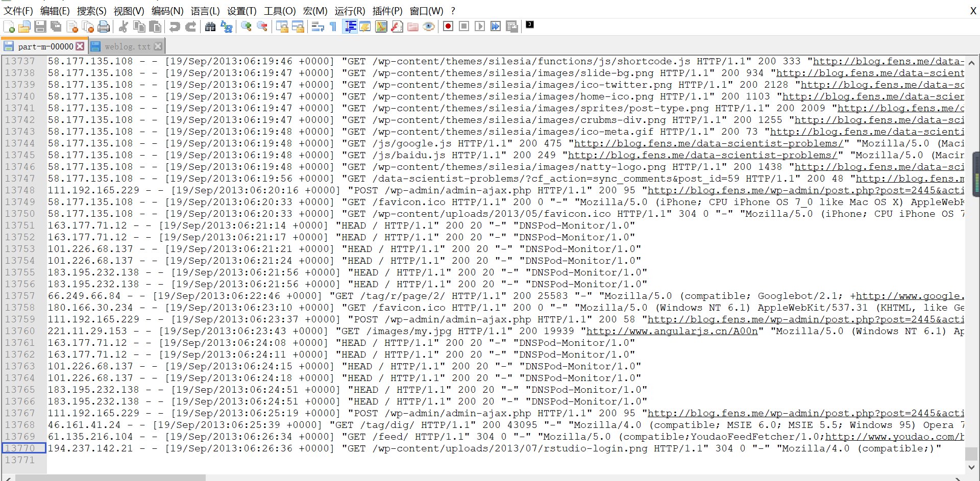
Task: Select the part-m-00000 tab
Action: coord(45,46)
